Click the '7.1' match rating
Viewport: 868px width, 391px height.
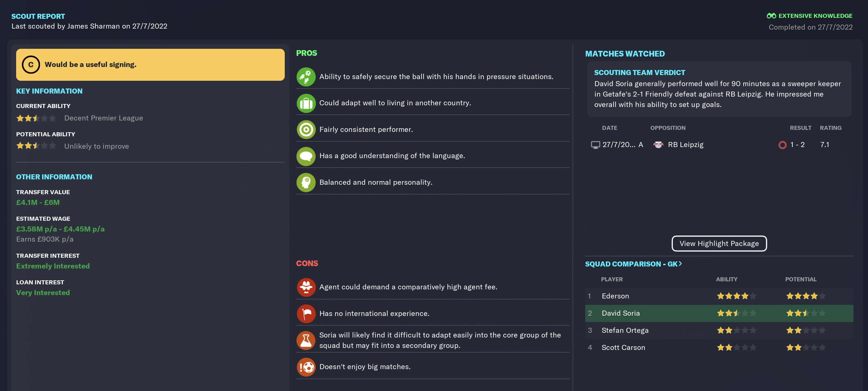pos(825,145)
